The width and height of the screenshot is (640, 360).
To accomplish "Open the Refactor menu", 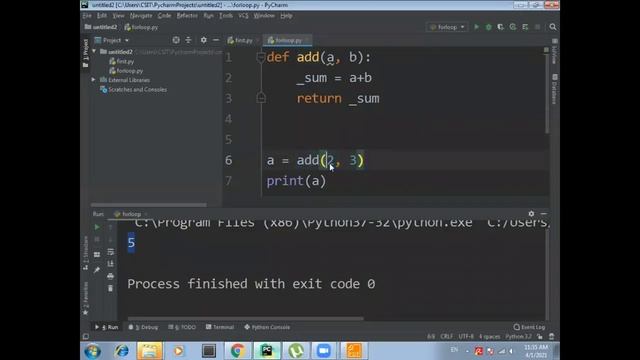I will 187,16.
